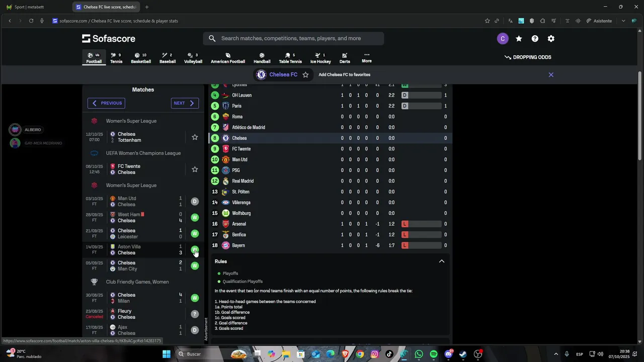Image resolution: width=644 pixels, height=362 pixels.
Task: Click the Albeiro contact in sidebar
Action: tap(26, 130)
